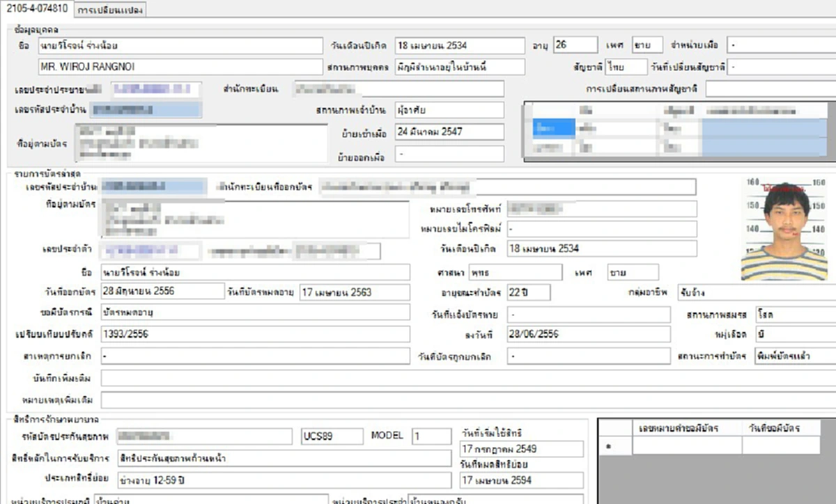Select the 2105-4-074810 tab

pyautogui.click(x=36, y=10)
